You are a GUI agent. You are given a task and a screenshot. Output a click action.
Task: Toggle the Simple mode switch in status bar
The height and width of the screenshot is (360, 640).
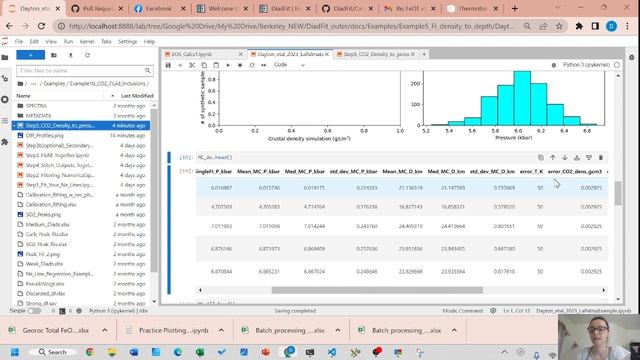[34, 311]
